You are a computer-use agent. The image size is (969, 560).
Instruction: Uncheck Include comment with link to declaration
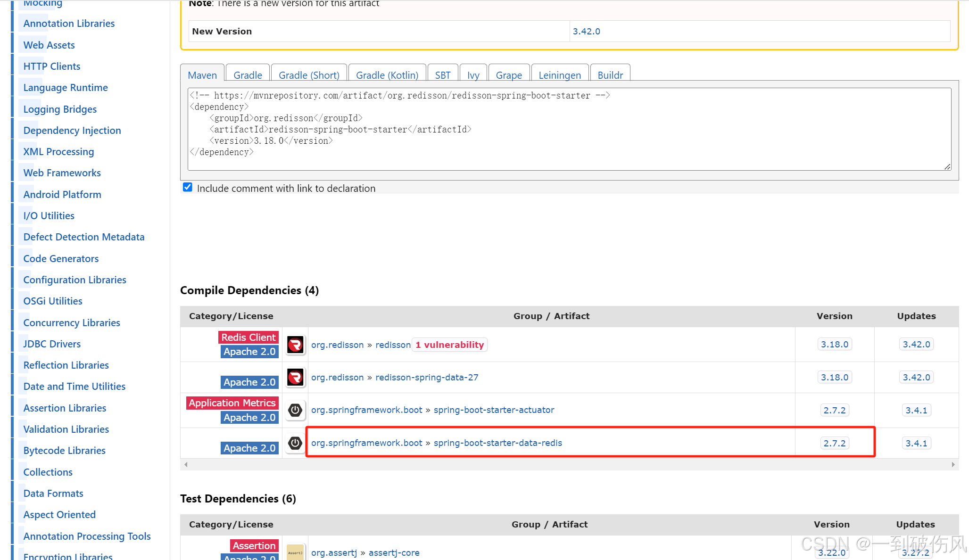(x=187, y=187)
